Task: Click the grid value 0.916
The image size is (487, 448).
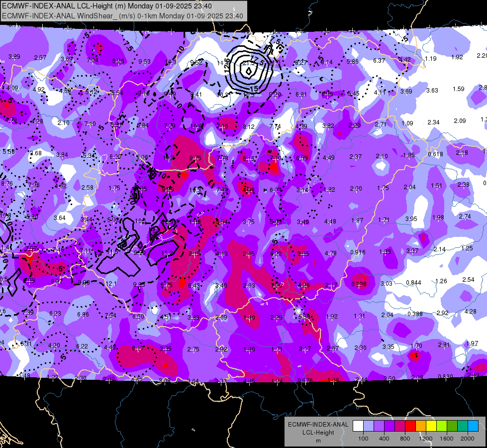Action: 358,252
